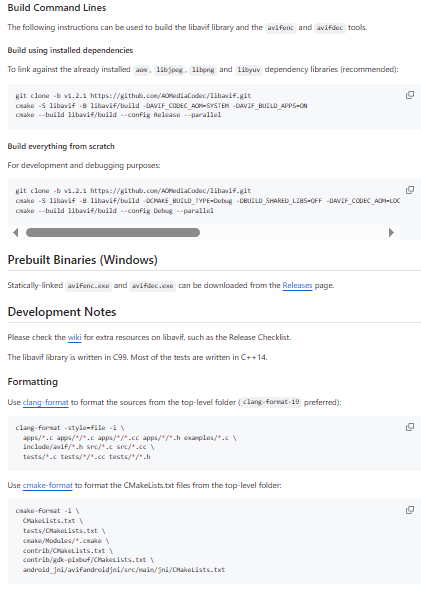Copy the build from scratch commands

(410, 190)
